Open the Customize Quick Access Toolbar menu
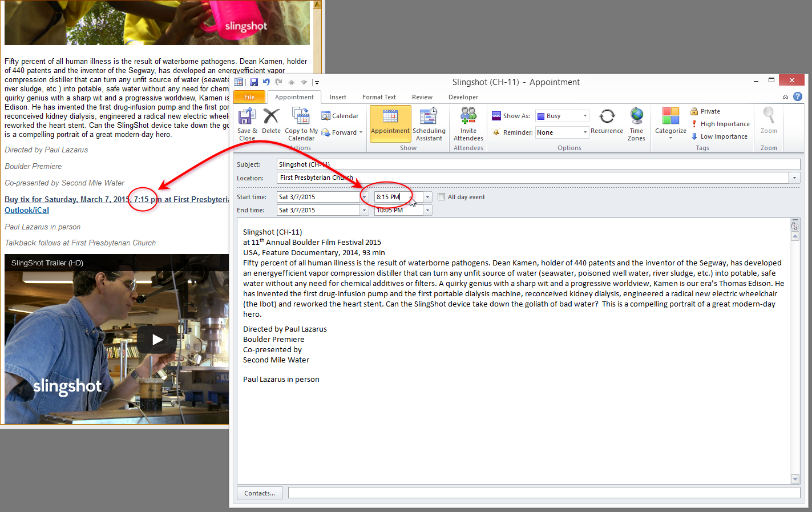Screen dimensions: 812x512 [x=317, y=82]
